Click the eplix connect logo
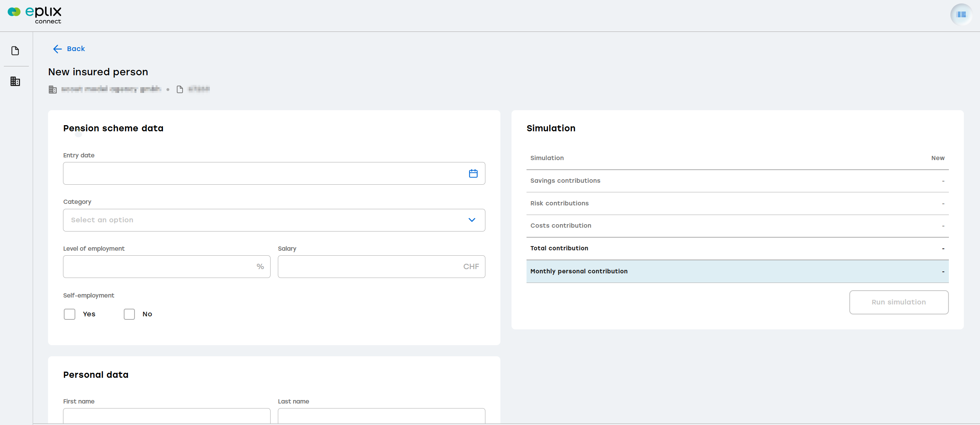The height and width of the screenshot is (425, 980). click(35, 15)
